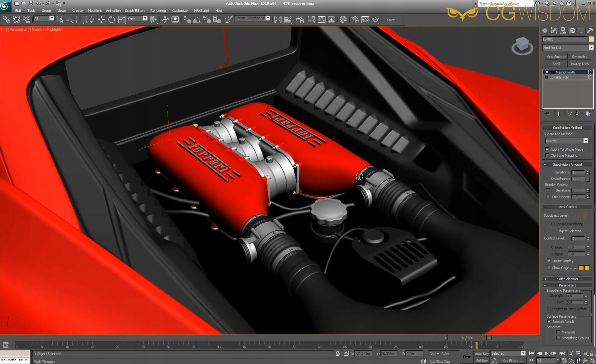Image resolution: width=596 pixels, height=364 pixels.
Task: Open the Modifiers menu
Action: coord(95,11)
